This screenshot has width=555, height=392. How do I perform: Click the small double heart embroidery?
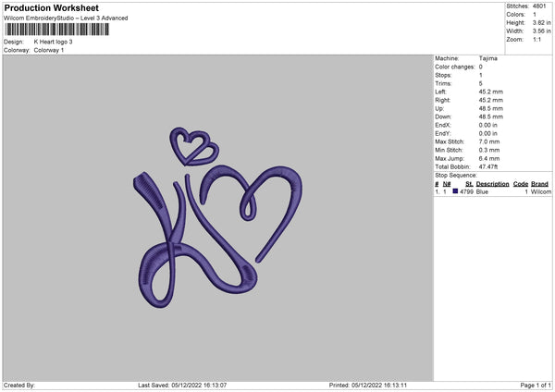(194, 146)
